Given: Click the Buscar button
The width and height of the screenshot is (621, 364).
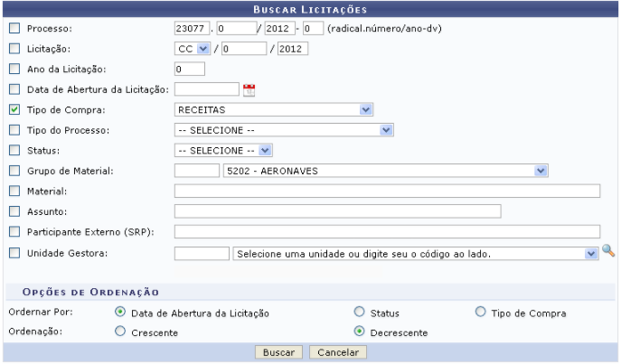Looking at the screenshot, I should point(279,351).
